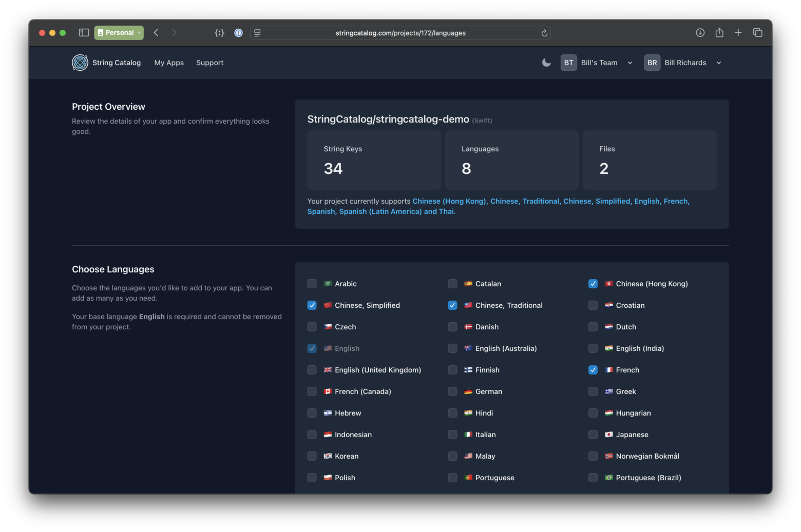The image size is (801, 532).
Task: Uncheck the French checkbox
Action: 593,370
